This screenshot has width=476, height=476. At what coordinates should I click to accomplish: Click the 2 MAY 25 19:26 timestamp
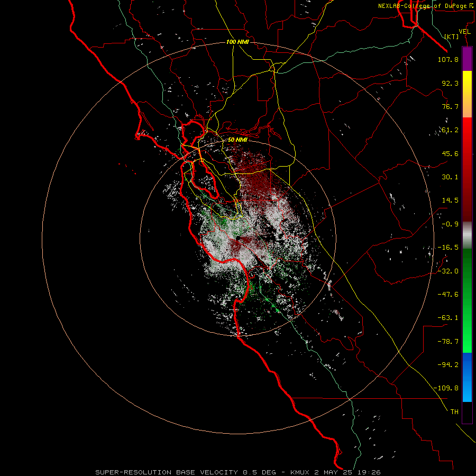(x=347, y=472)
